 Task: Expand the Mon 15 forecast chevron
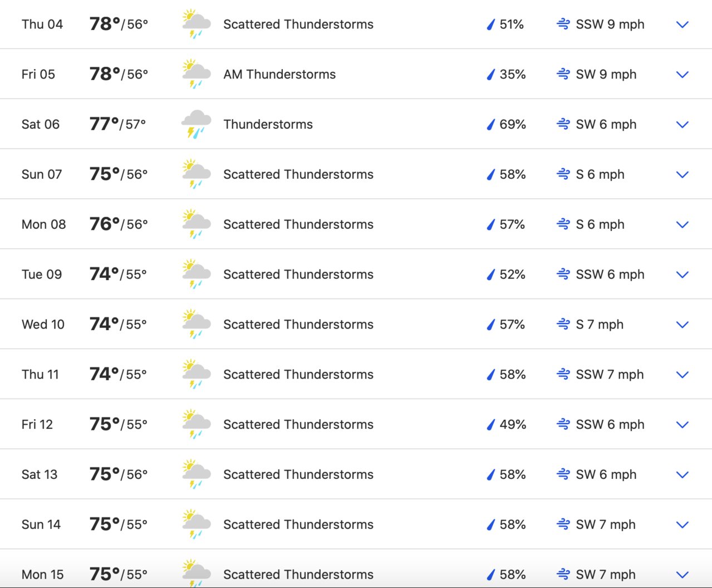(x=682, y=575)
